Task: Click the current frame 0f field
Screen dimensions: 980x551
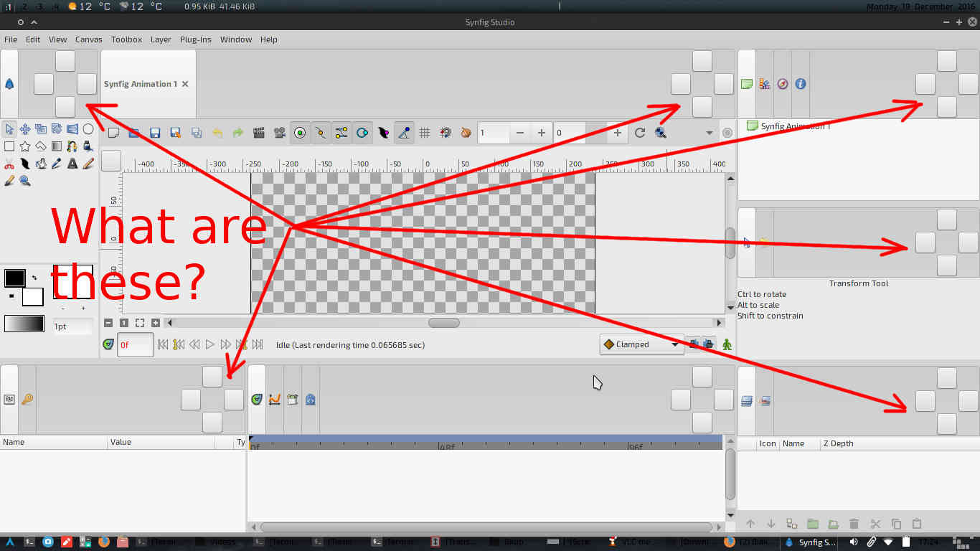Action: pos(136,344)
